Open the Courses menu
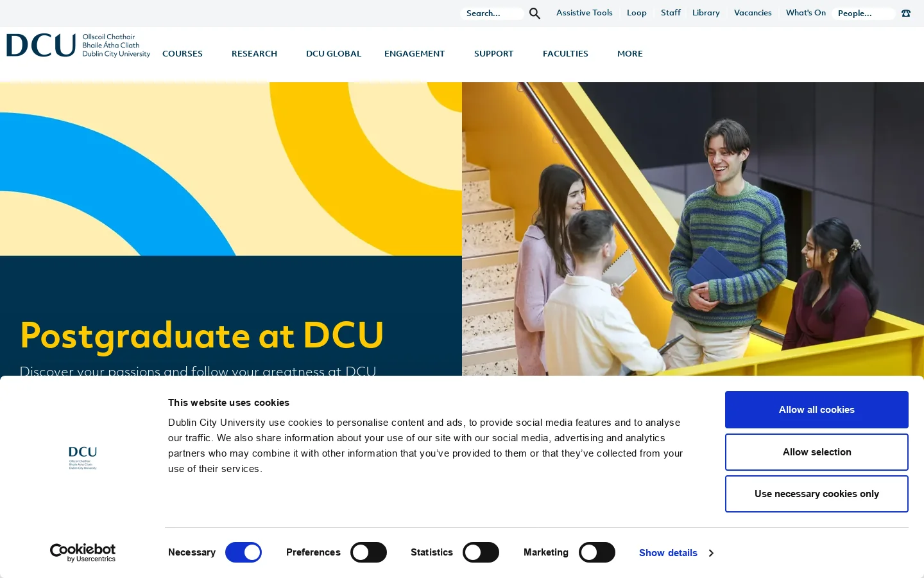 182,54
